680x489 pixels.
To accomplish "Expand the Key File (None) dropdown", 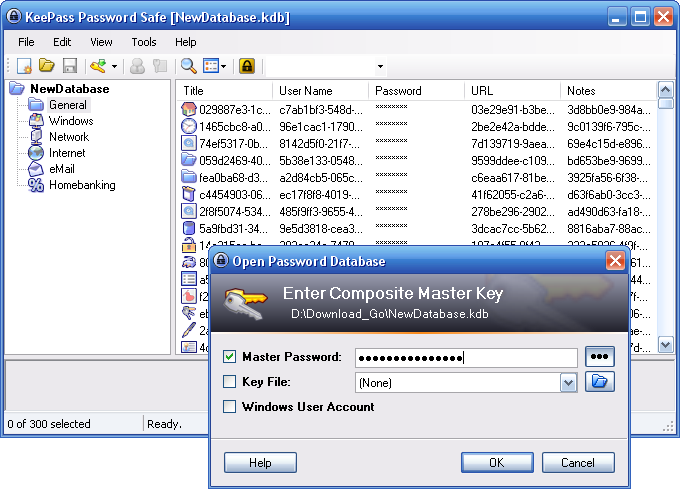I will pyautogui.click(x=568, y=382).
